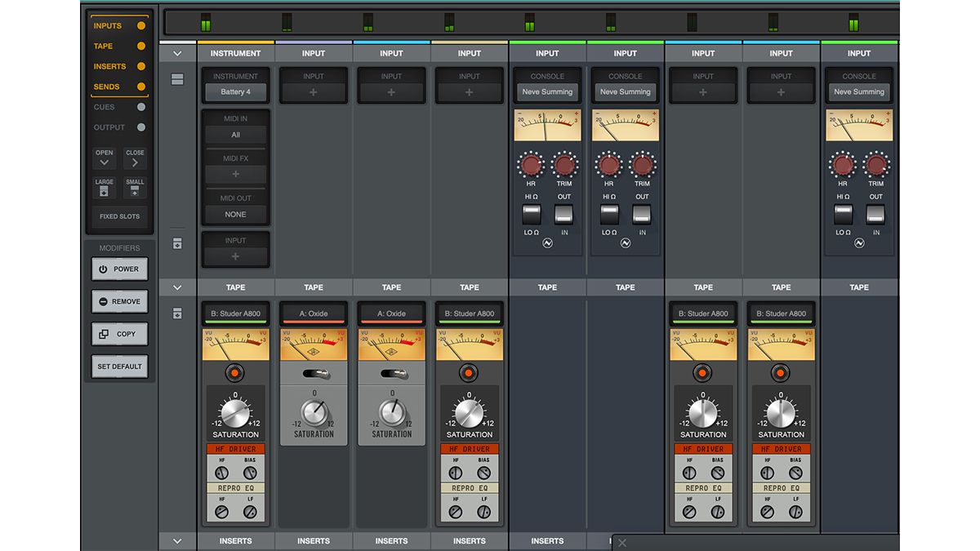Screen dimensions: 980x551
Task: Switch to SMALL strip size
Action: point(135,188)
